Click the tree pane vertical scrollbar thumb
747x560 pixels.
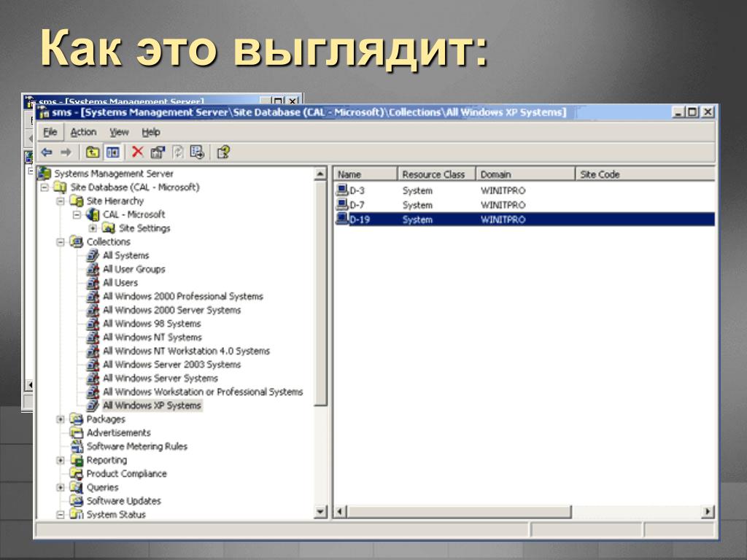coord(321,293)
